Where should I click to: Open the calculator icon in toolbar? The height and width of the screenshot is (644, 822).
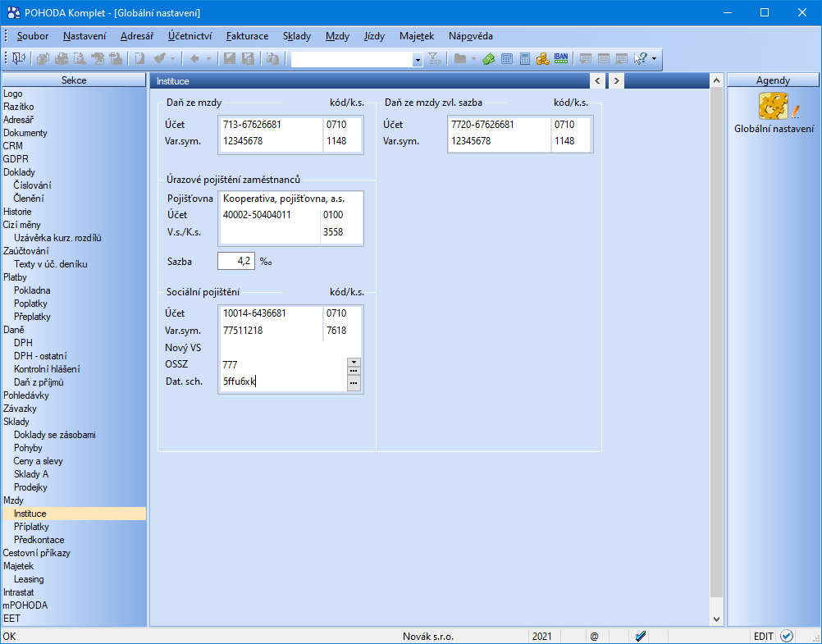[525, 59]
